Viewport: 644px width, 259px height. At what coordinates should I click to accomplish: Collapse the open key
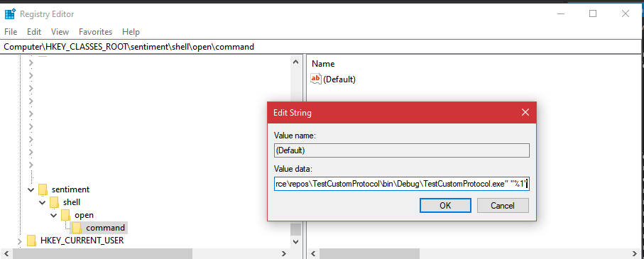[54, 215]
